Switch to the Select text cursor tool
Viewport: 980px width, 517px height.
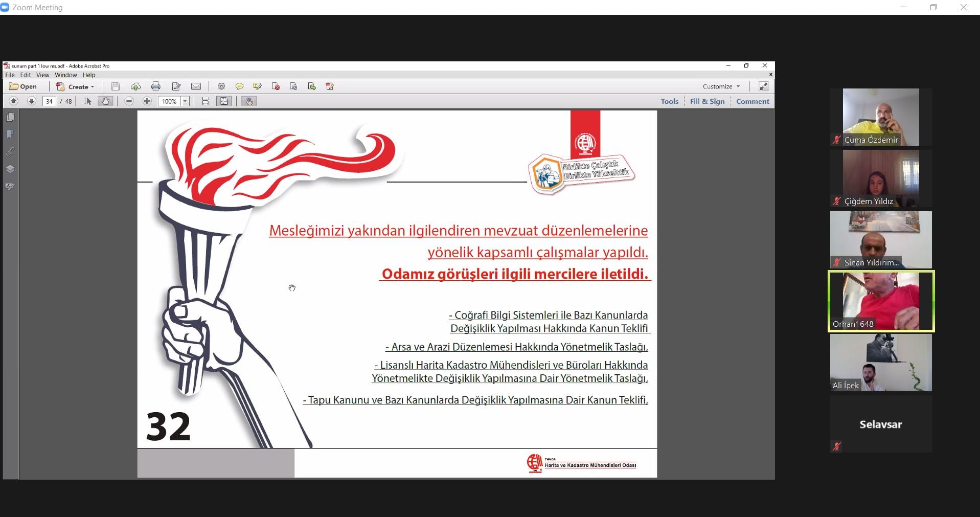(88, 101)
